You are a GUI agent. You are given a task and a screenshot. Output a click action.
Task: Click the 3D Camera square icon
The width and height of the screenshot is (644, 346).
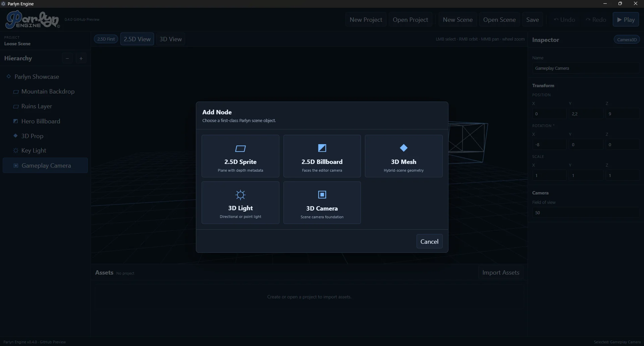(322, 194)
